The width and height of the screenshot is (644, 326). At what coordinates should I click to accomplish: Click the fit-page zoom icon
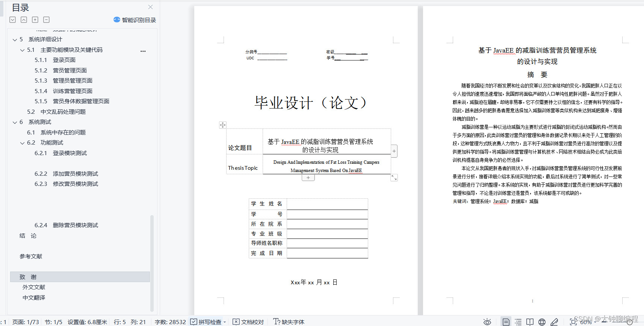(x=573, y=322)
